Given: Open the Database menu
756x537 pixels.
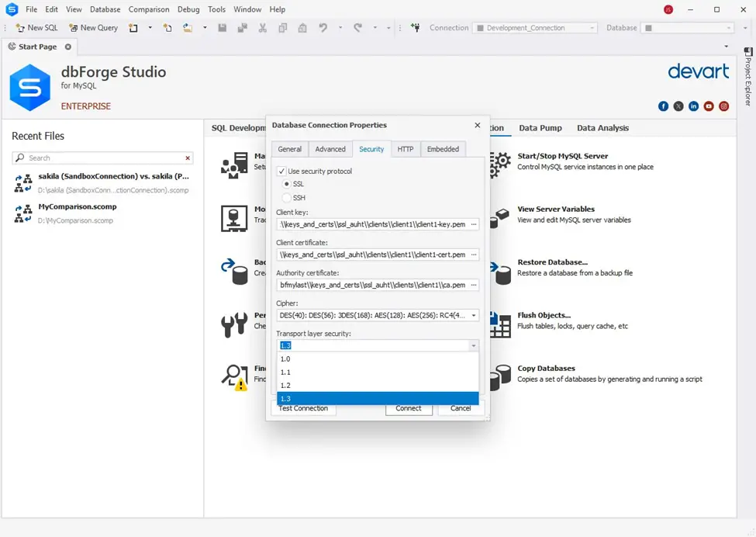Looking at the screenshot, I should [x=105, y=9].
